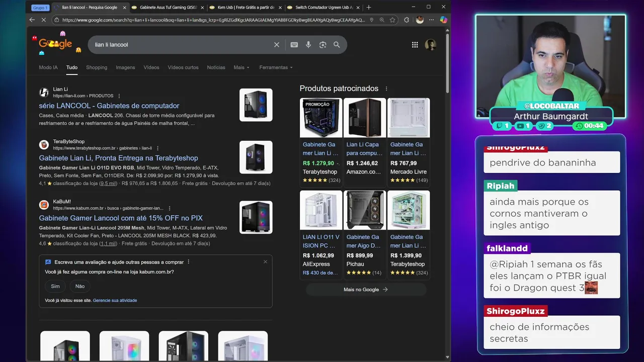Screen dimensions: 644x362
Task: Close the Gabinete Asus Tuf Gaming tab
Action: 202,8
